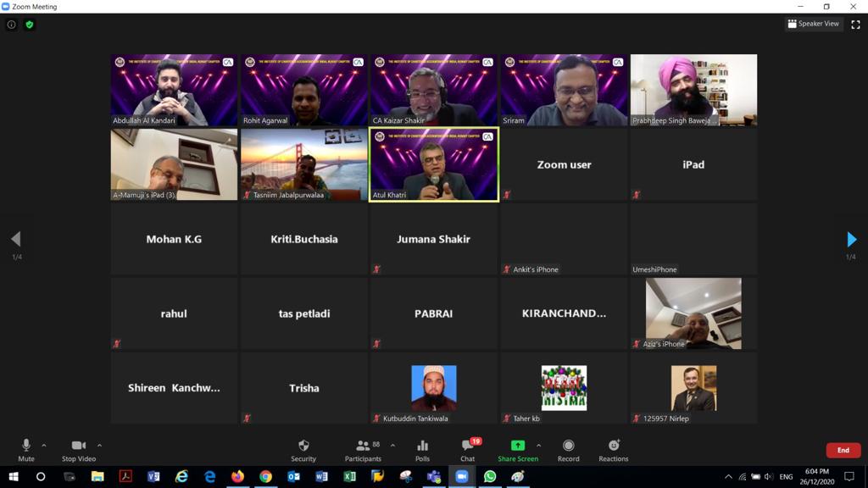Go to next gallery page arrow
The width and height of the screenshot is (868, 488).
pos(852,239)
